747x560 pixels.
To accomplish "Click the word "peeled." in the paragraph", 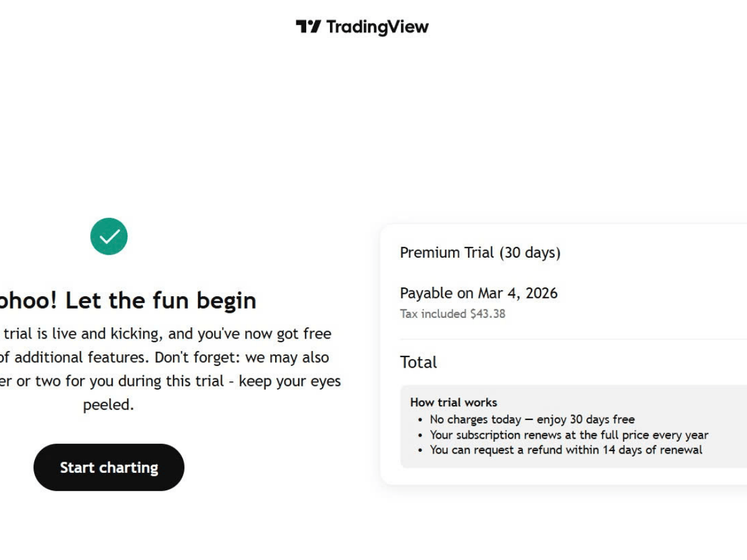I will (108, 404).
